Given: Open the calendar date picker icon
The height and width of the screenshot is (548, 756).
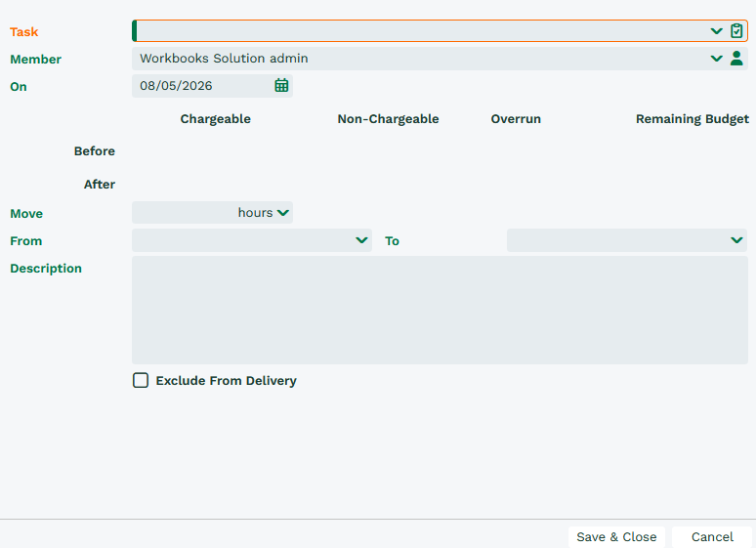Looking at the screenshot, I should pos(281,85).
